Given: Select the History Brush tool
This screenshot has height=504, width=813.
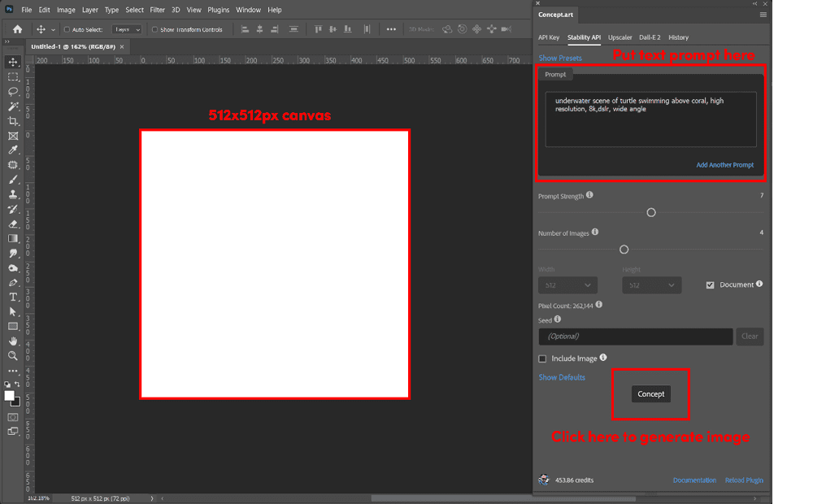Looking at the screenshot, I should click(x=13, y=210).
